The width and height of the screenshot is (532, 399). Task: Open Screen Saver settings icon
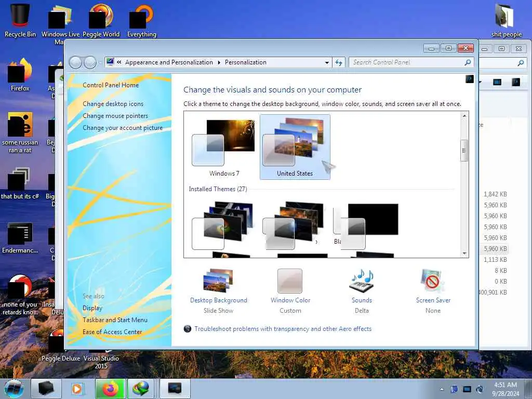(433, 281)
